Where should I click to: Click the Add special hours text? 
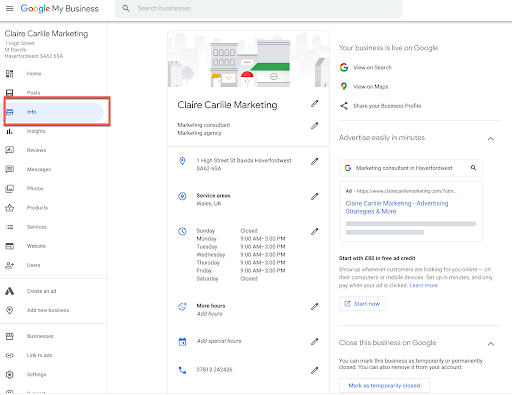219,341
